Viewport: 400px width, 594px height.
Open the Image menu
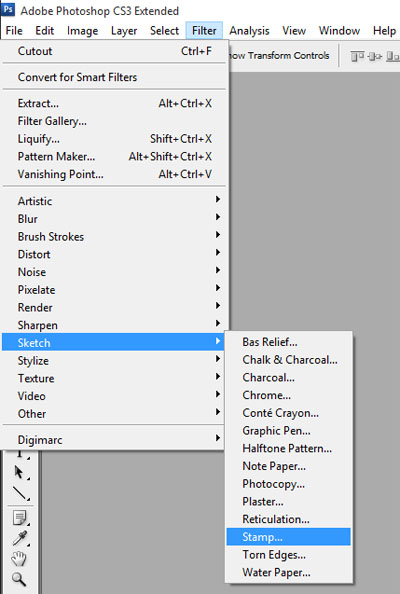(83, 31)
